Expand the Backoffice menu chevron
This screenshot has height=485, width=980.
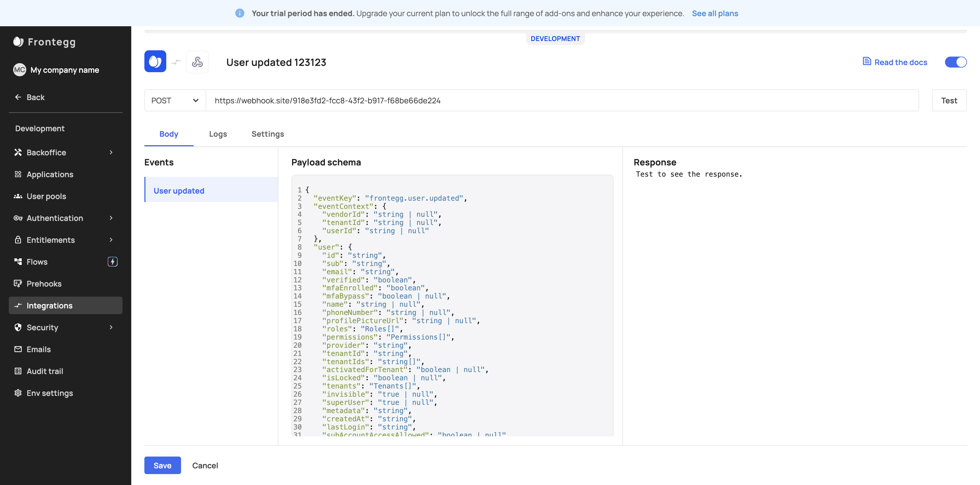coord(111,153)
